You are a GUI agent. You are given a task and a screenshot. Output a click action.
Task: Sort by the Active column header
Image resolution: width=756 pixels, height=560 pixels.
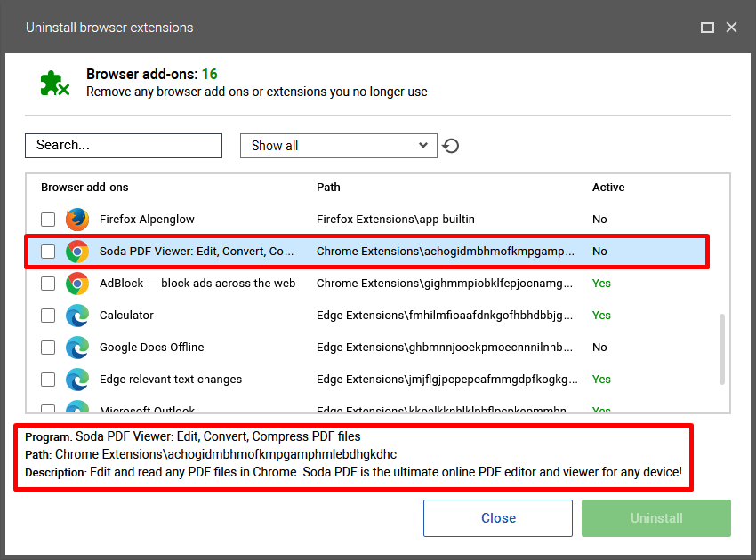coord(608,187)
